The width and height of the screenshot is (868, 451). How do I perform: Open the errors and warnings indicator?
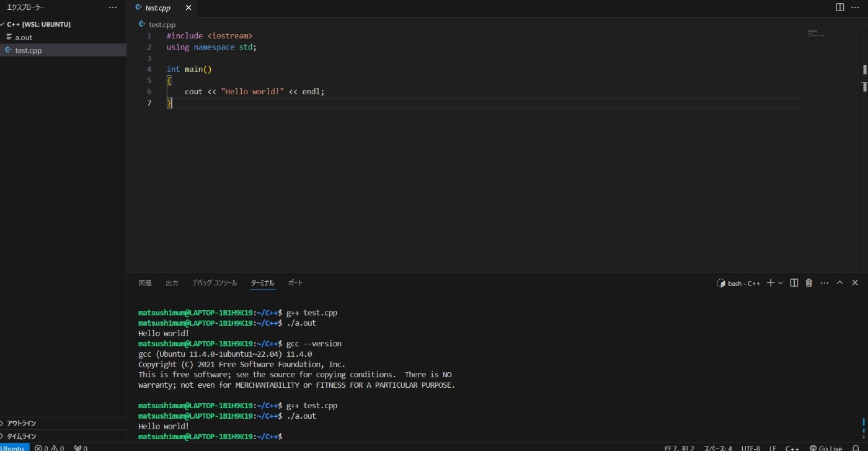click(49, 447)
